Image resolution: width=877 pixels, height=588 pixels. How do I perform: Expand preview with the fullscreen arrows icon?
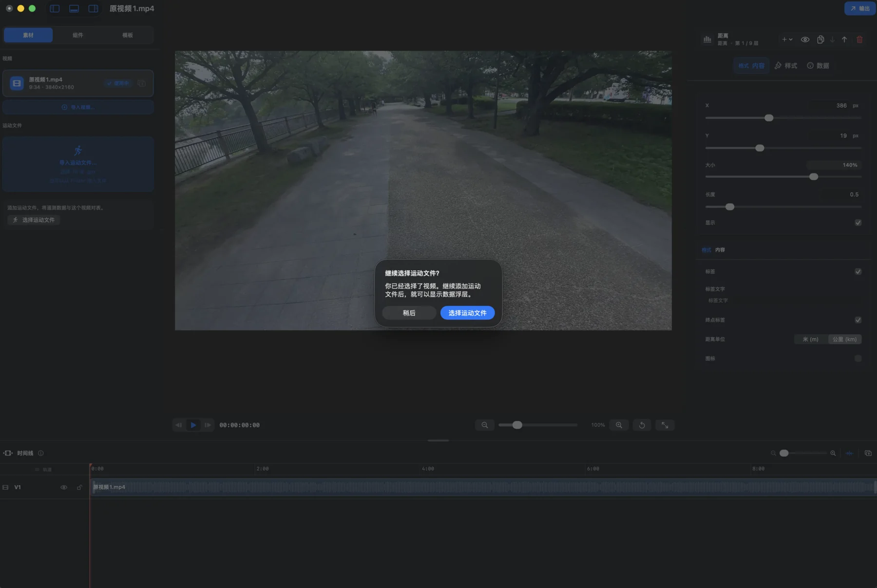[665, 425]
